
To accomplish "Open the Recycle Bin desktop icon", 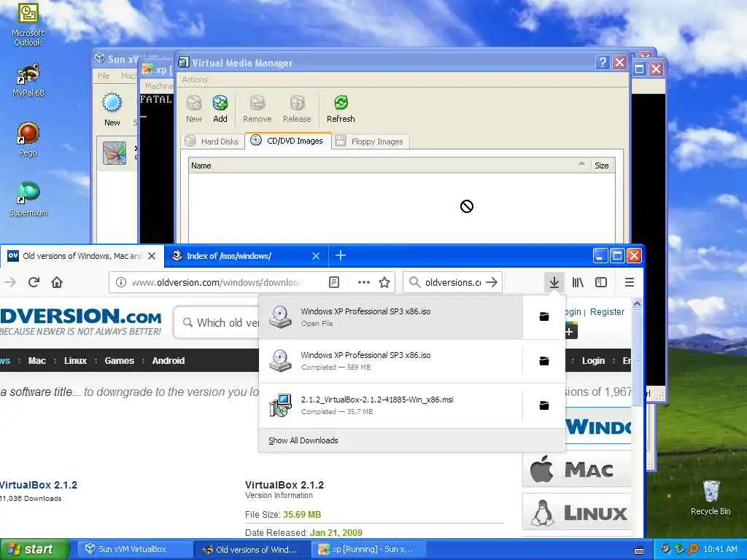I will pyautogui.click(x=711, y=498).
